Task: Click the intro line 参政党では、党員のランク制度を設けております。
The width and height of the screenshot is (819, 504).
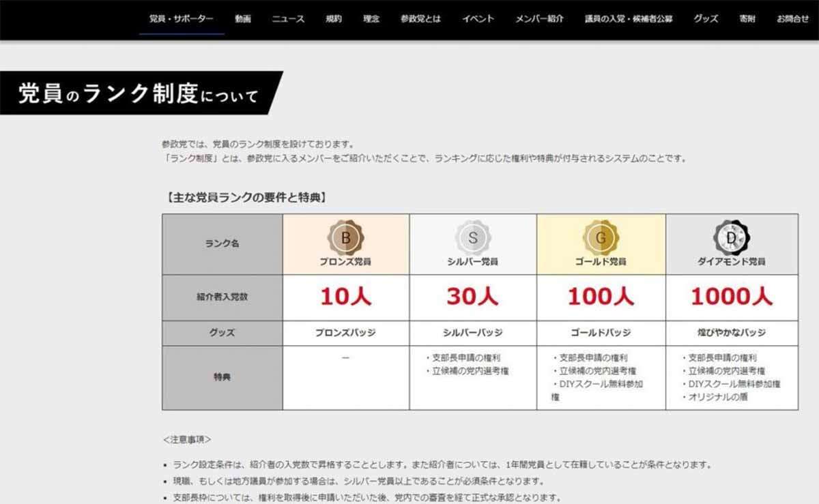Action: [x=259, y=145]
